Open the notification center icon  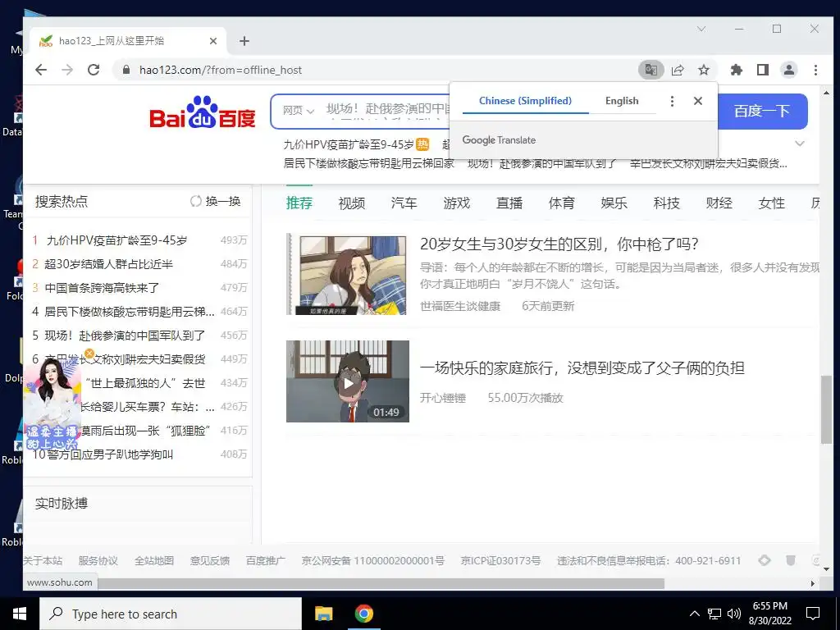(813, 614)
